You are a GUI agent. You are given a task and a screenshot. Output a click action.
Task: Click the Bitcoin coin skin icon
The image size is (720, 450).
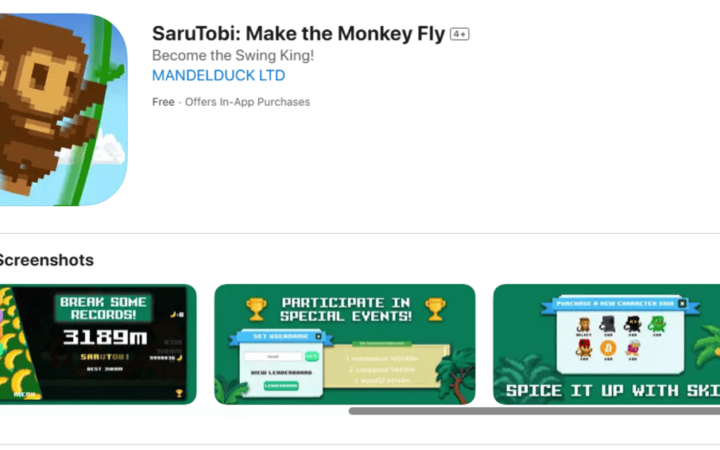[608, 349]
